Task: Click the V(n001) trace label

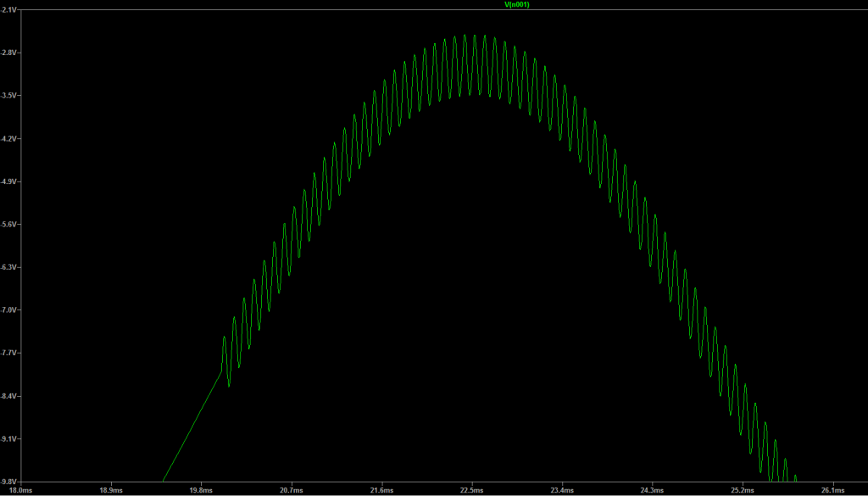Action: coord(516,5)
